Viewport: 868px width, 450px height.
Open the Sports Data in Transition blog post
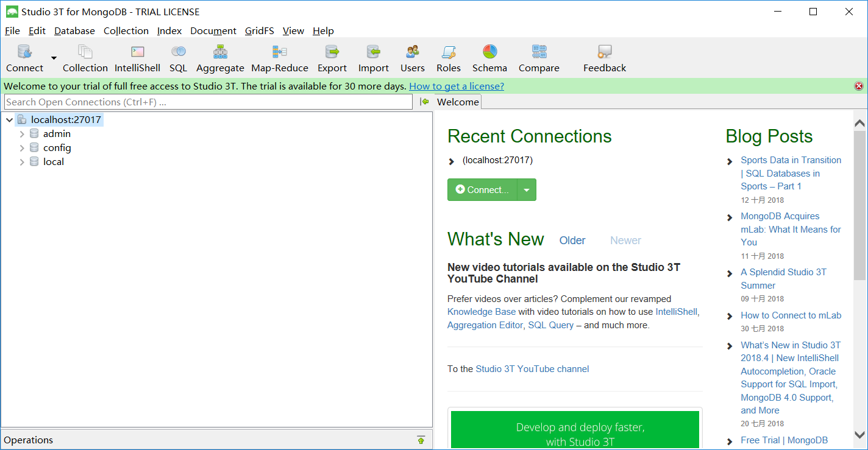[791, 173]
